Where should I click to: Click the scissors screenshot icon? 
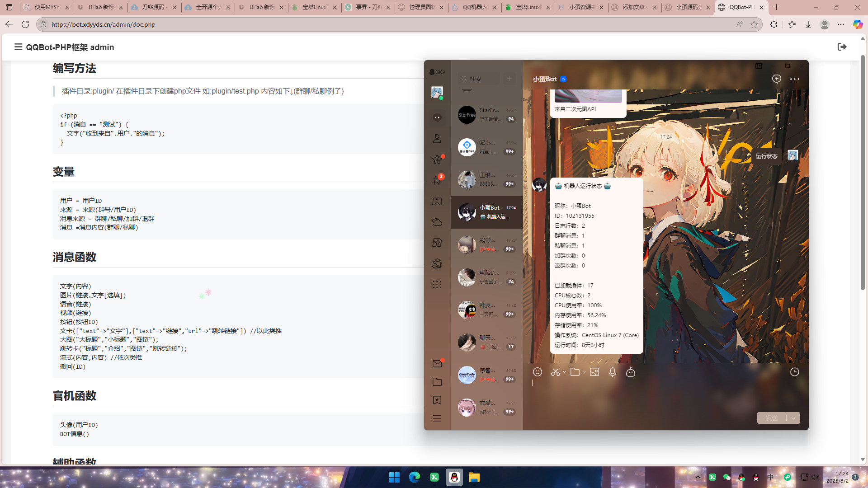(555, 372)
